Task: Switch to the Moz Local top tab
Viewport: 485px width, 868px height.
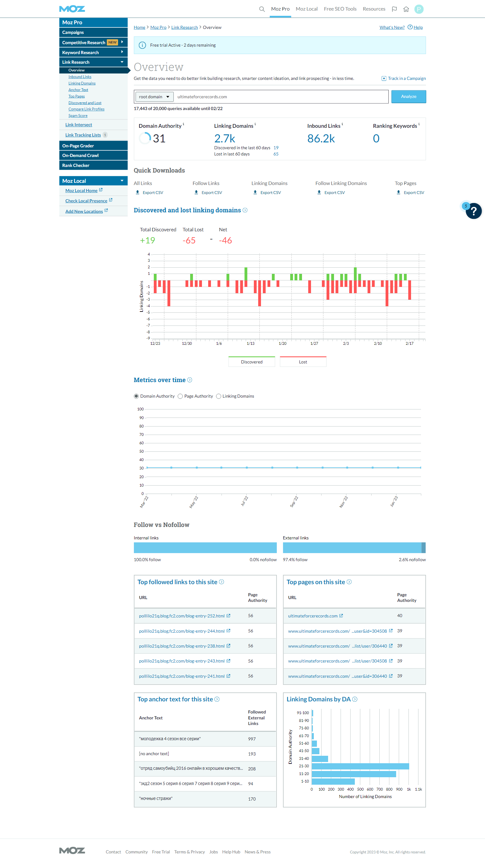Action: point(306,9)
